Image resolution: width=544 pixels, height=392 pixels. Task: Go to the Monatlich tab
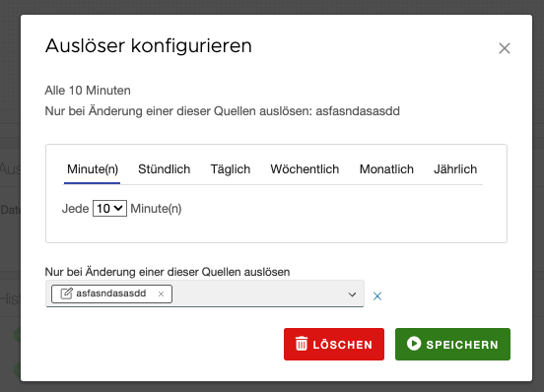pos(386,169)
